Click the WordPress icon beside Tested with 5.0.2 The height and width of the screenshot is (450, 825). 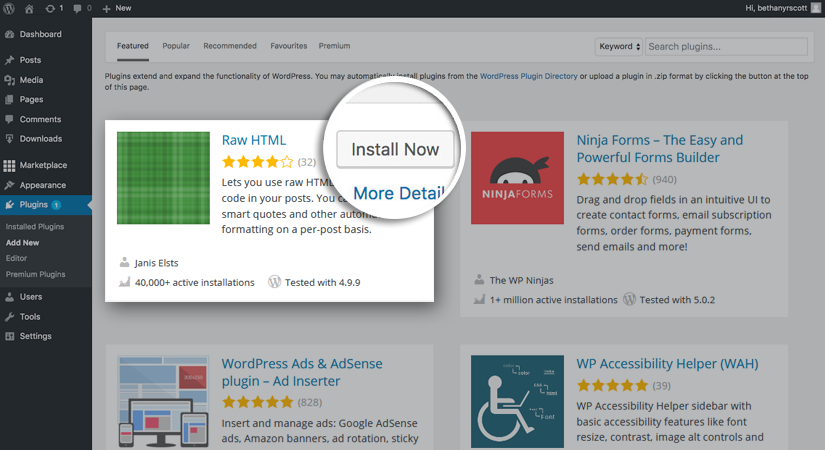629,299
